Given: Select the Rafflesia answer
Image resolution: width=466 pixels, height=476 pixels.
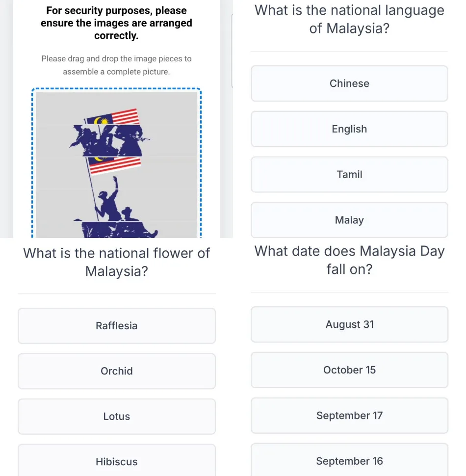Looking at the screenshot, I should pyautogui.click(x=117, y=326).
